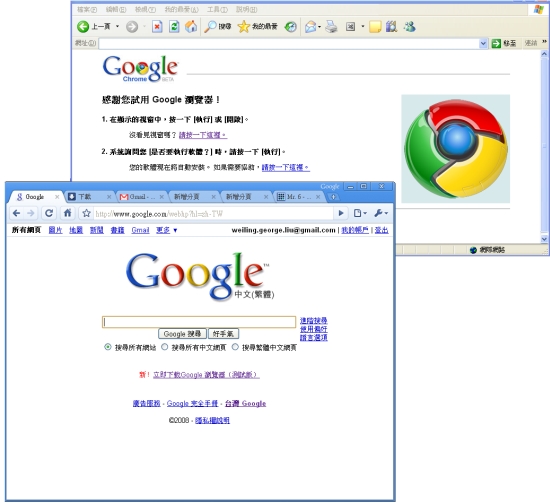Open the Chrome page menu dropdown
This screenshot has height=503, width=550.
(x=360, y=213)
